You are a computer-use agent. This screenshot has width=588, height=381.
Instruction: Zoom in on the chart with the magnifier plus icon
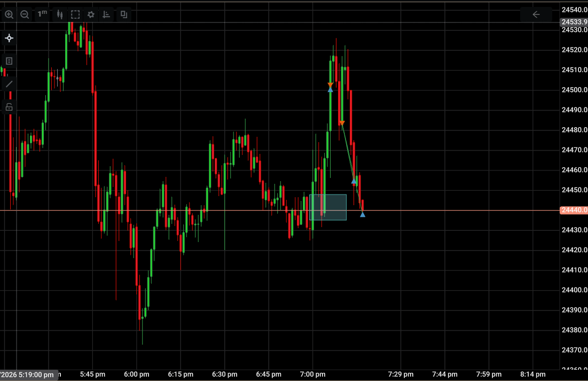click(x=9, y=14)
